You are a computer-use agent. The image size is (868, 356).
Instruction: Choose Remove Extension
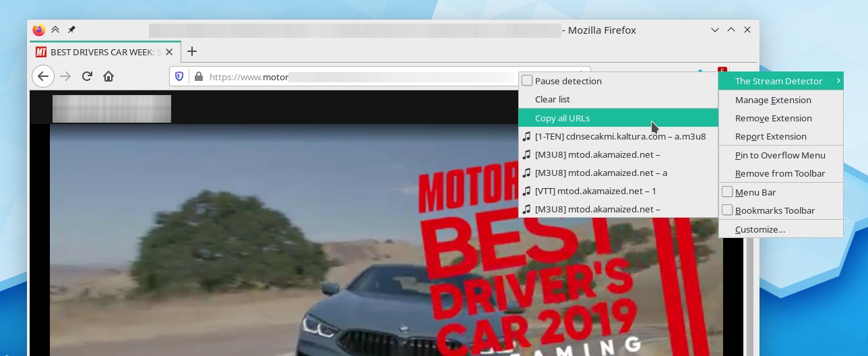[x=780, y=118]
